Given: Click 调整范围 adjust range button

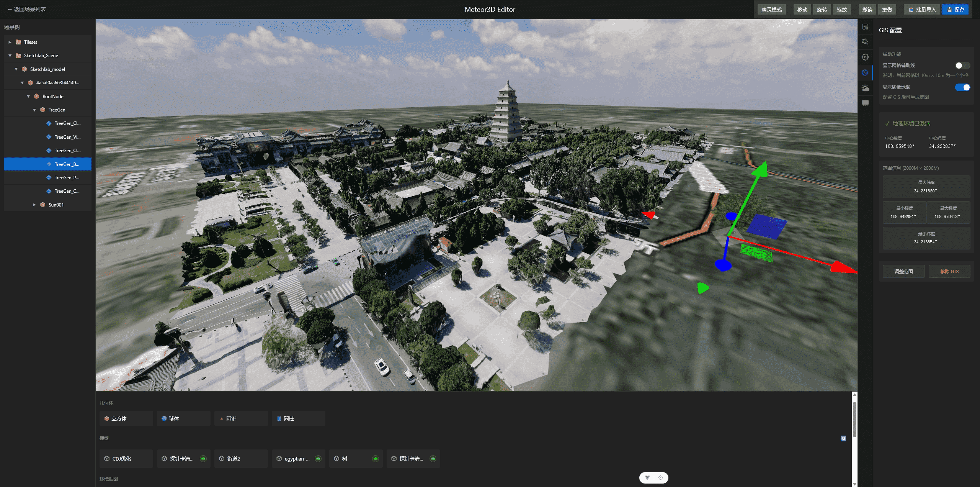Looking at the screenshot, I should click(x=903, y=271).
